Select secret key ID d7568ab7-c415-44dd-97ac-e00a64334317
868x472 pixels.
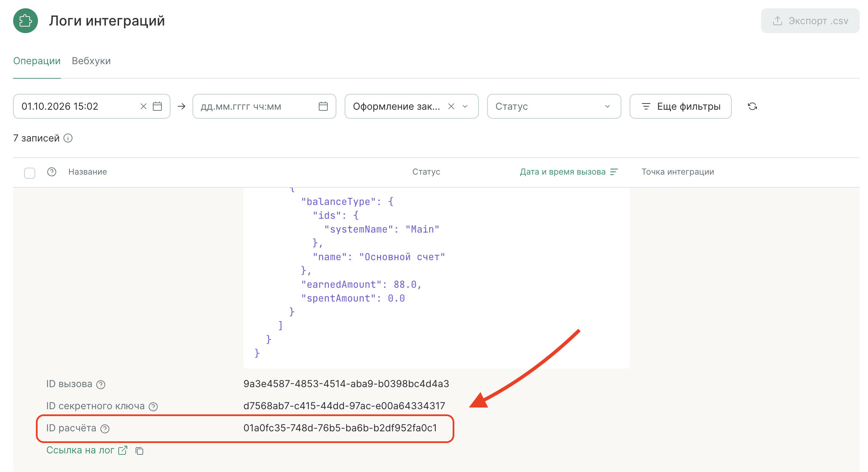point(344,406)
